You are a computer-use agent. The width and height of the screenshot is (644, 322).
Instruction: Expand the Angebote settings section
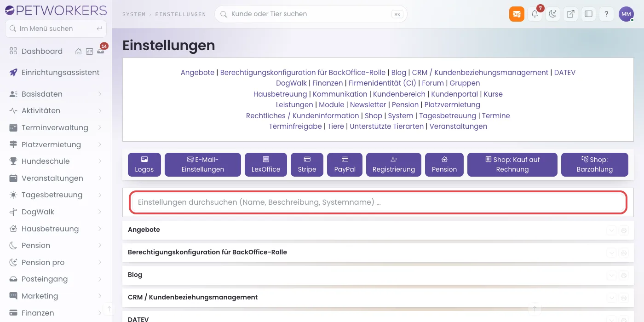pos(611,230)
